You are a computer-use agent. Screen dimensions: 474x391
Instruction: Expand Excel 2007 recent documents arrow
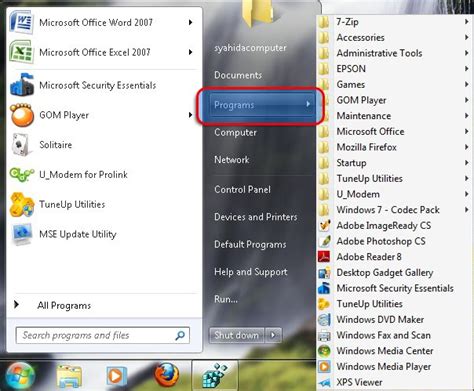(x=190, y=52)
